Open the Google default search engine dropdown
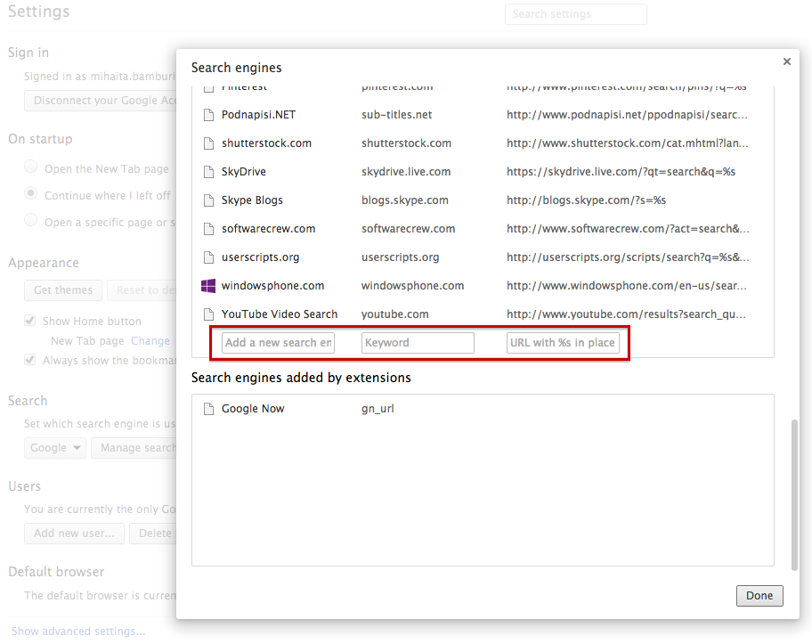 click(x=54, y=448)
